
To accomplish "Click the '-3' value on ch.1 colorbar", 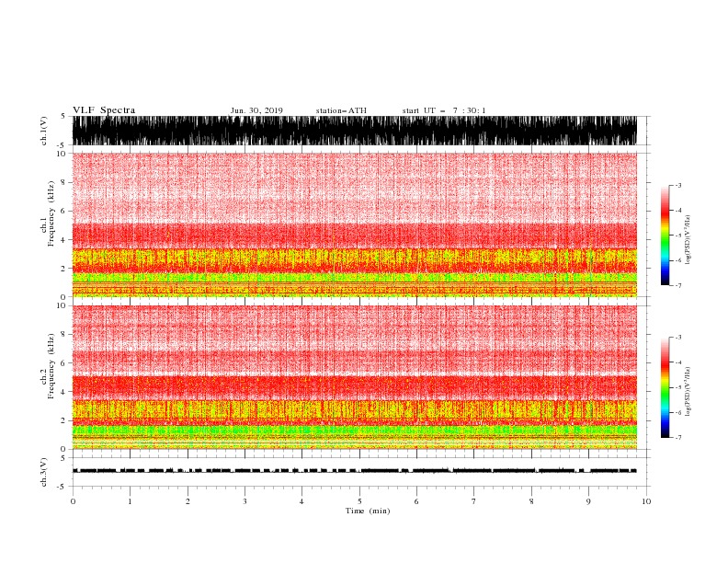I will tap(677, 185).
